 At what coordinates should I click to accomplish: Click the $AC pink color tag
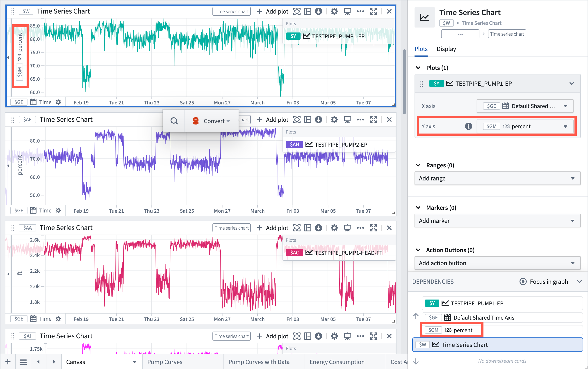[x=294, y=253]
